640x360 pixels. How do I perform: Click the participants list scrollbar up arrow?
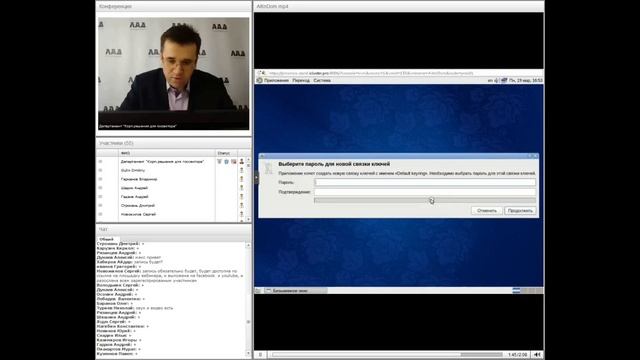[x=249, y=160]
